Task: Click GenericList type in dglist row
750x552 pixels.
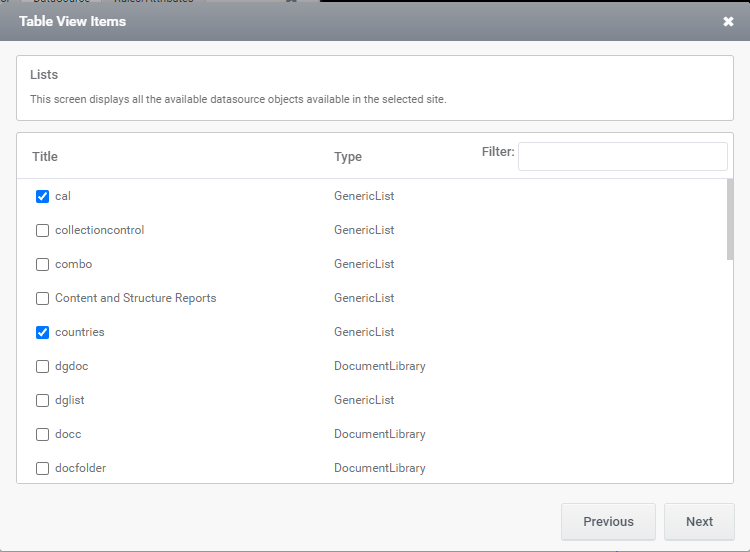Action: [x=364, y=400]
